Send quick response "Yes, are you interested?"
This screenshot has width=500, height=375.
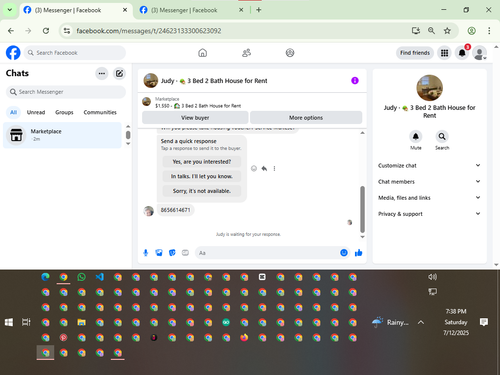(202, 162)
